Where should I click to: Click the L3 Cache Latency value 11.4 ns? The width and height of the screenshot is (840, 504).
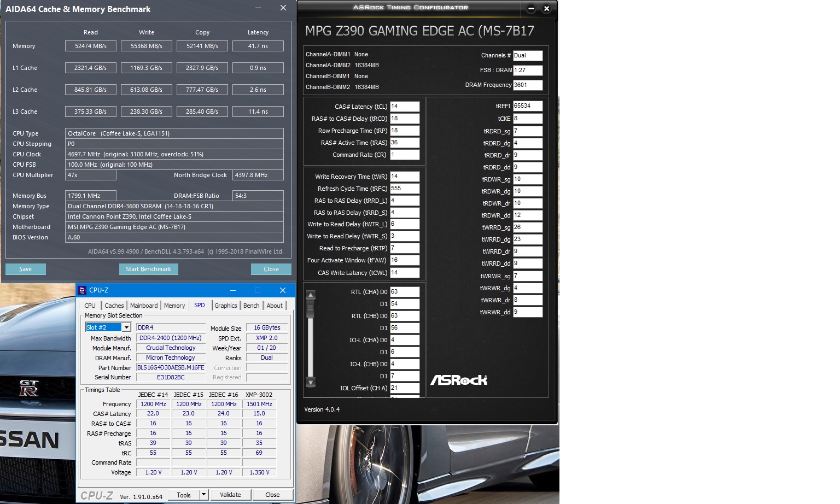pyautogui.click(x=258, y=112)
